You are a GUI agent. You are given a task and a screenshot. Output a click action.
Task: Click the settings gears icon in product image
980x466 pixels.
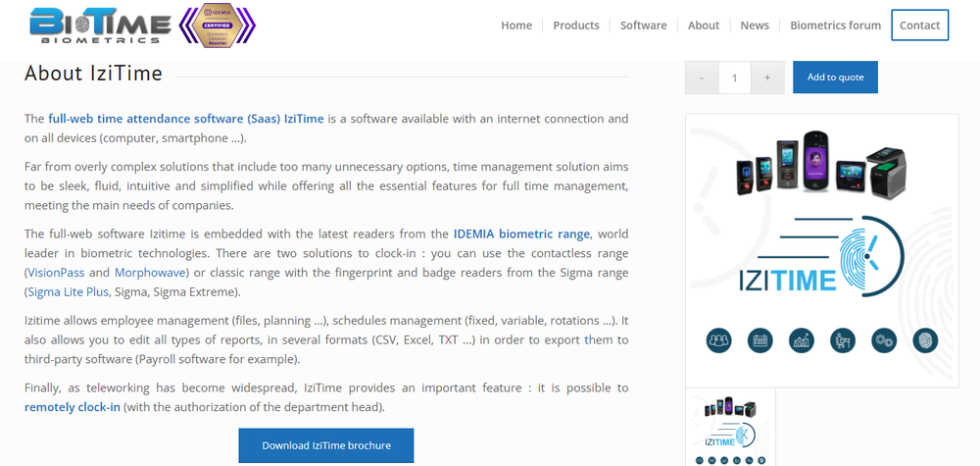click(884, 340)
